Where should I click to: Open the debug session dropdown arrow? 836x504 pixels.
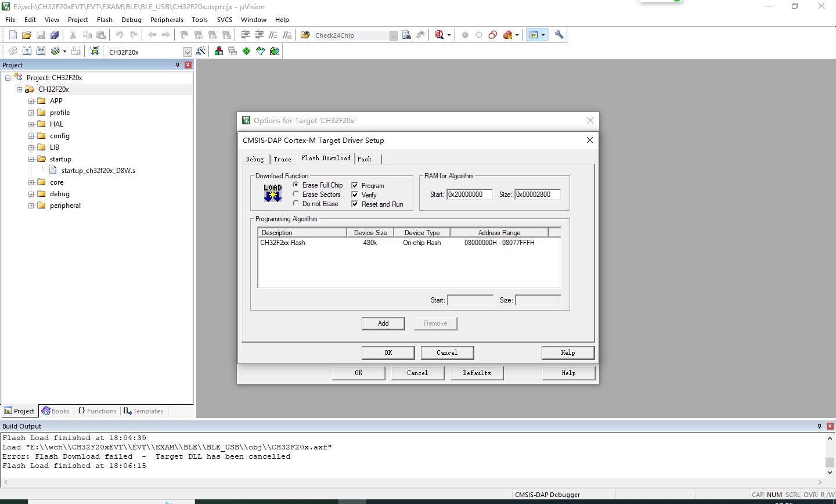(449, 35)
